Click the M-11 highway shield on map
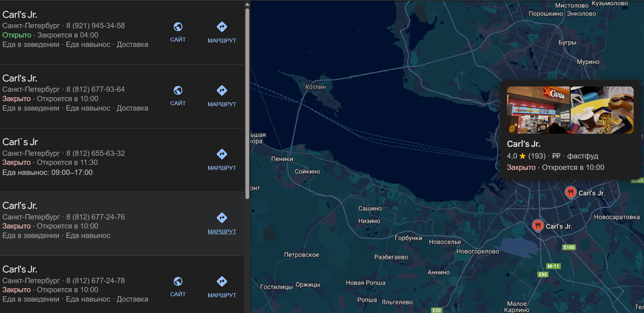644x313 pixels. [x=553, y=266]
